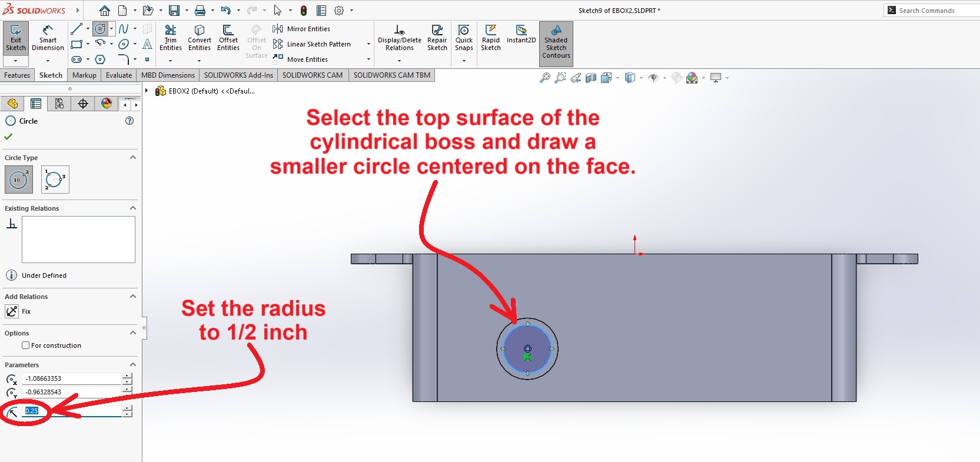The image size is (980, 462).
Task: Click the Smart Dimension tool
Action: [x=48, y=38]
